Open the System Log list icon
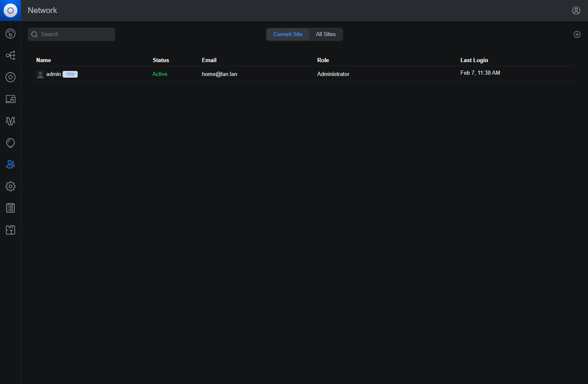This screenshot has height=384, width=588. click(10, 208)
